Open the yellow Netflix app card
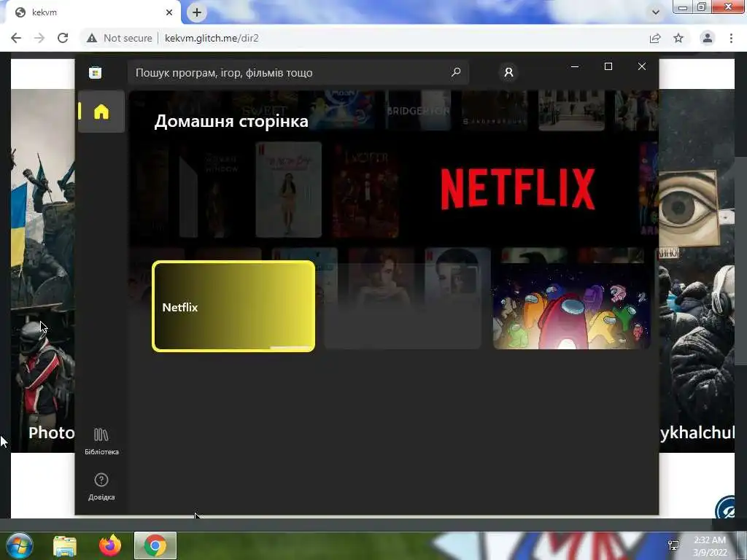Viewport: 747px width, 560px height. click(233, 307)
